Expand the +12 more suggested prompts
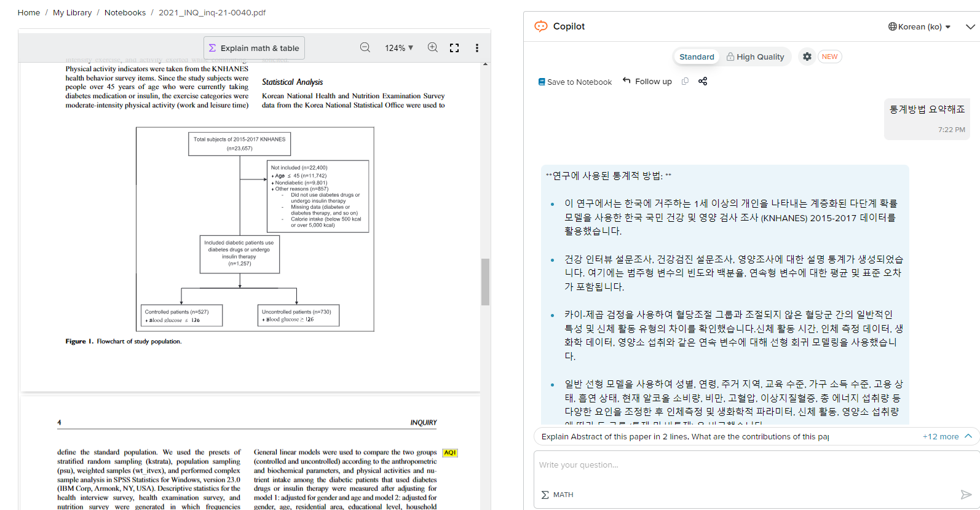 pos(947,436)
